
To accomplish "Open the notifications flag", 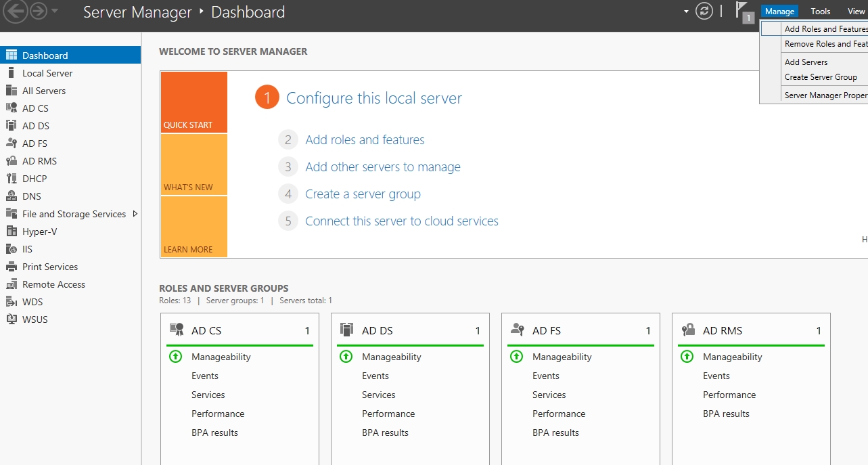I will 744,12.
